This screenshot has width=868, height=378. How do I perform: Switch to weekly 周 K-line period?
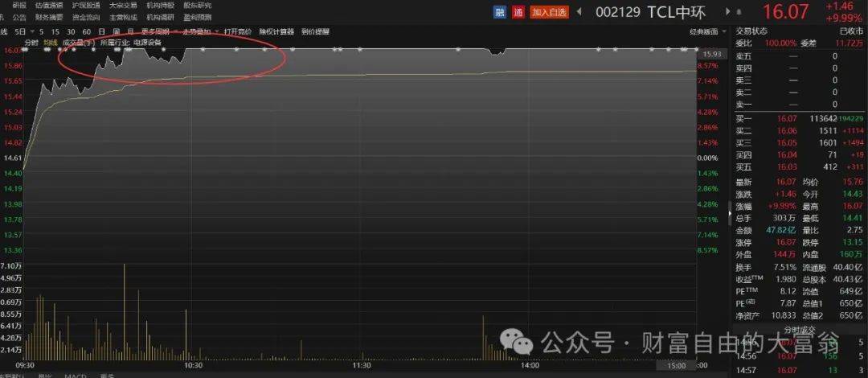116,31
